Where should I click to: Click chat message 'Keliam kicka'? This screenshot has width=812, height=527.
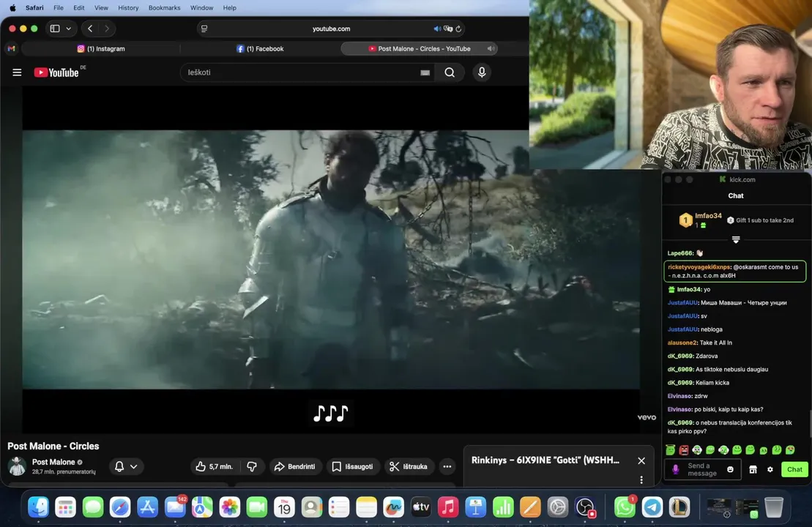tap(712, 383)
